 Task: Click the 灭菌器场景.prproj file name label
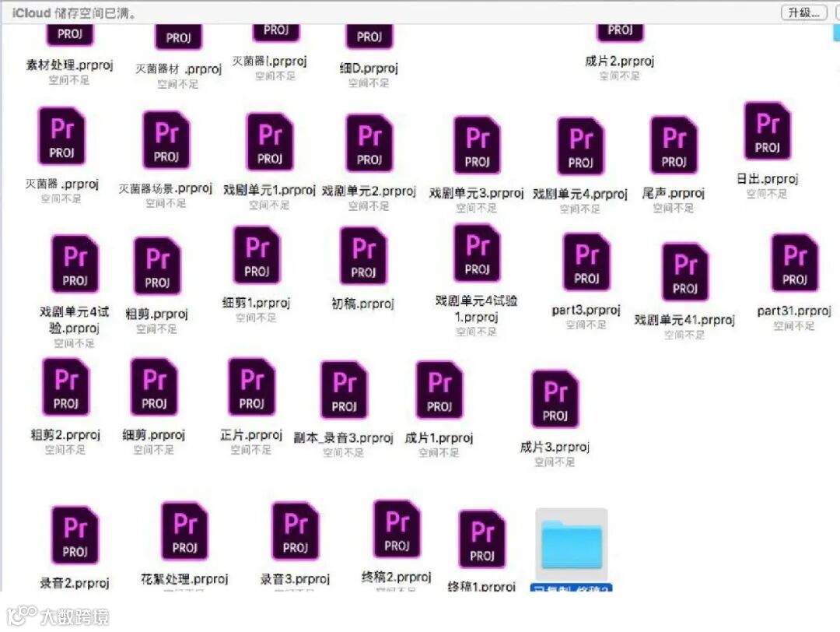point(166,188)
